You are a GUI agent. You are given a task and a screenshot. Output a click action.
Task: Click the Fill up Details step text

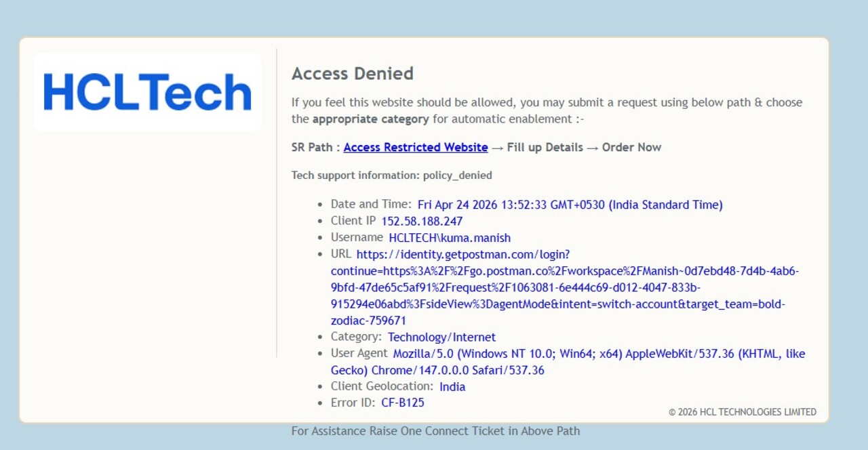point(545,147)
